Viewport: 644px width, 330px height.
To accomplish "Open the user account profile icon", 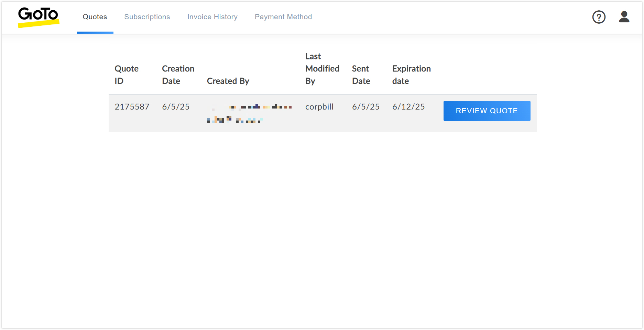I will click(x=624, y=17).
